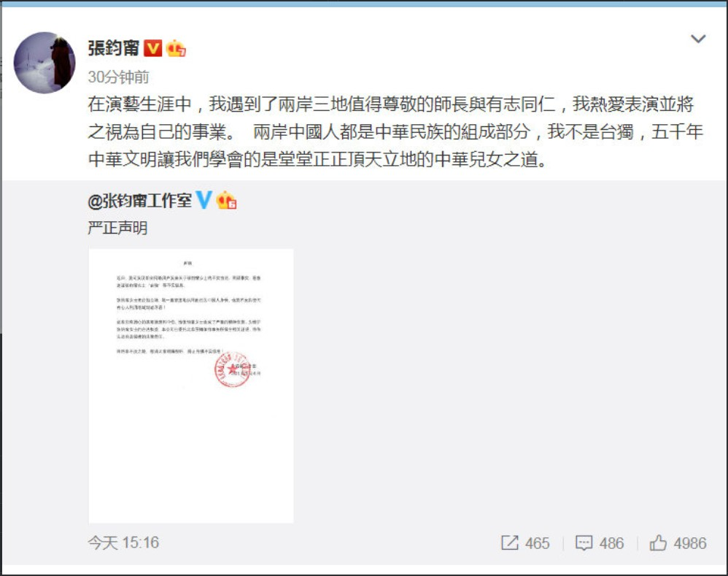This screenshot has width=728, height=576.
Task: Click the repost share icon
Action: (x=510, y=542)
